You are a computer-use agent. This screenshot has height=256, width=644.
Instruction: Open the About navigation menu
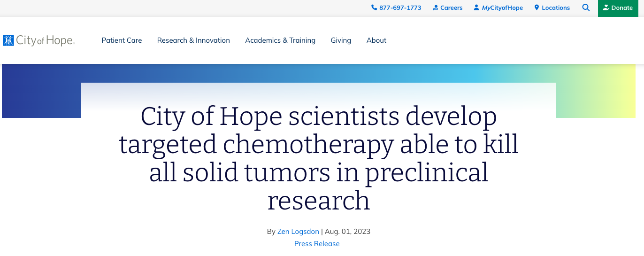(376, 40)
